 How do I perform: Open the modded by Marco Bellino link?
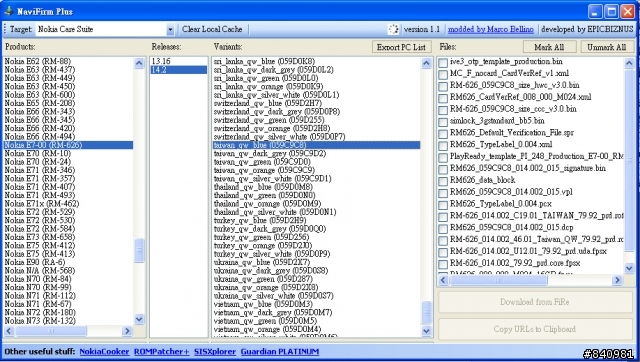(x=491, y=29)
